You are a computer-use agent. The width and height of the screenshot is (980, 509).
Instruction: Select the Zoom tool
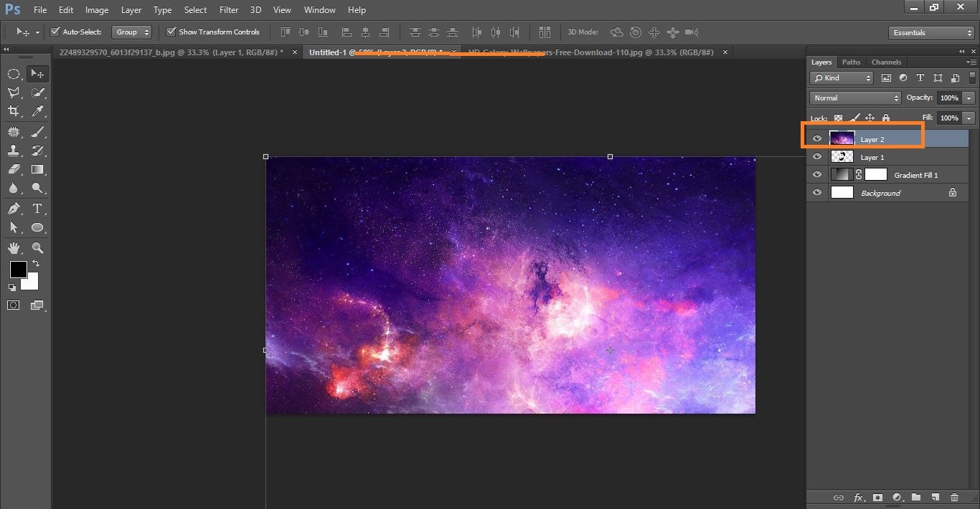point(38,247)
